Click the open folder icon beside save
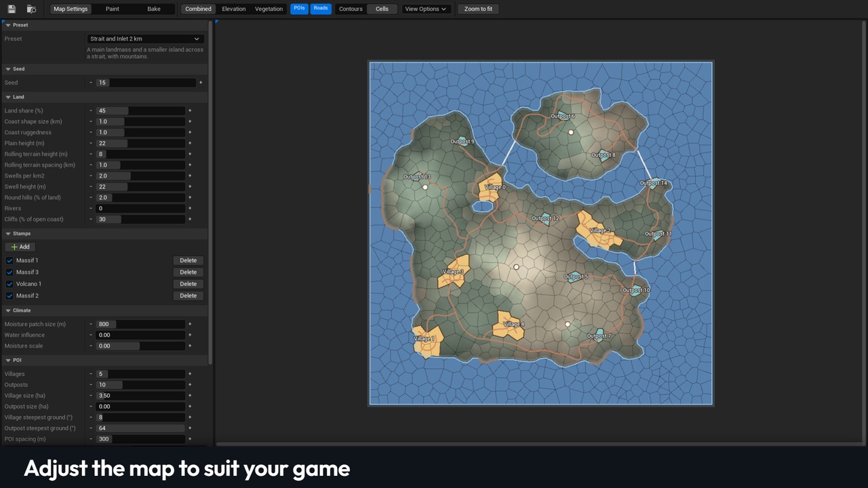This screenshot has height=488, width=868. click(x=31, y=9)
